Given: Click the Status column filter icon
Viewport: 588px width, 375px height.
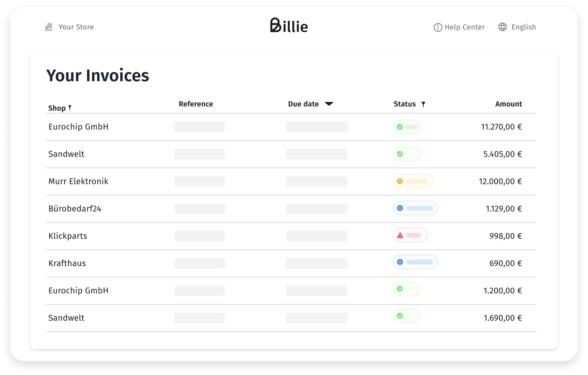Looking at the screenshot, I should 423,104.
